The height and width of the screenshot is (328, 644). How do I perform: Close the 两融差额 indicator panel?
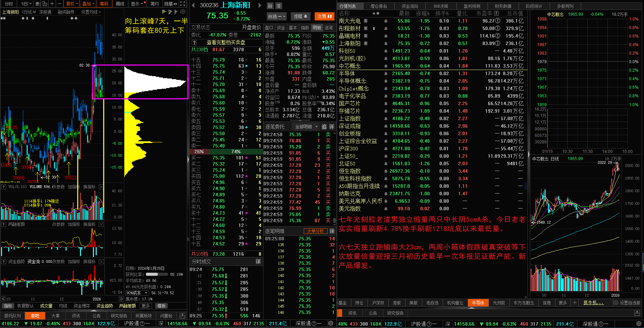click(101, 224)
